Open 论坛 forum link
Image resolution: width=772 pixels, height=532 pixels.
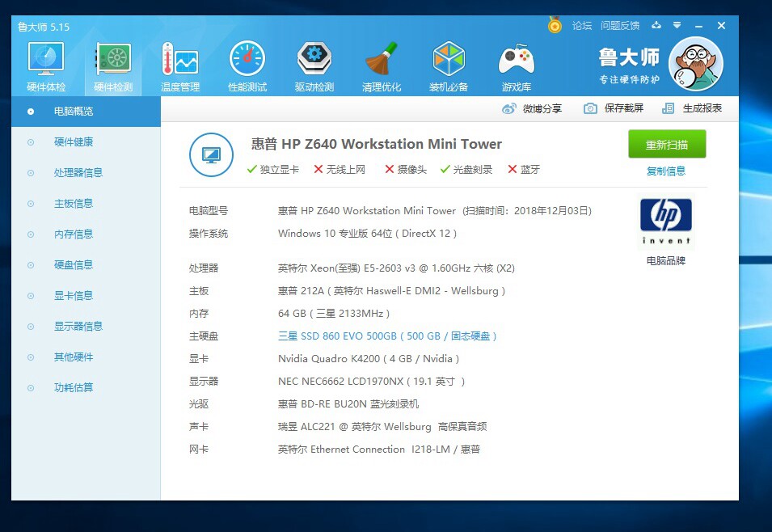[x=582, y=26]
